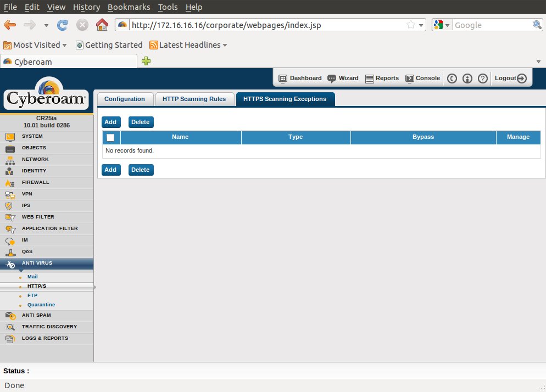Open the View menu
The image size is (546, 392).
click(x=56, y=7)
